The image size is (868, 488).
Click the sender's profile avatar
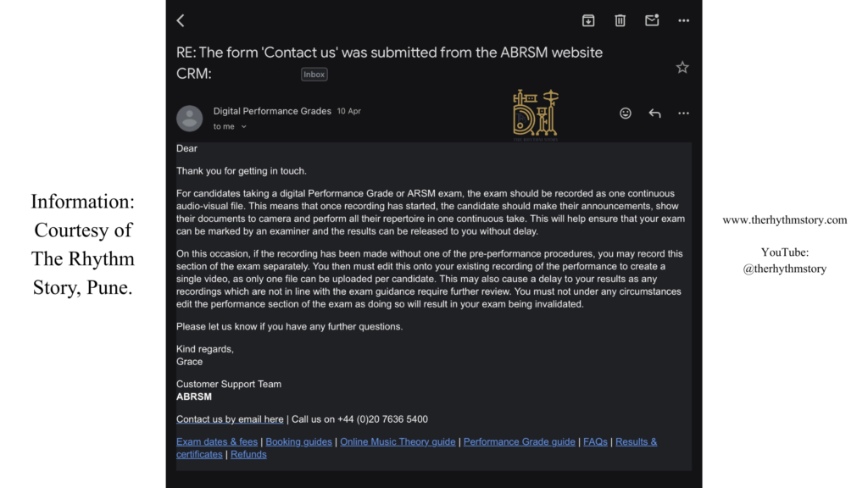click(189, 118)
